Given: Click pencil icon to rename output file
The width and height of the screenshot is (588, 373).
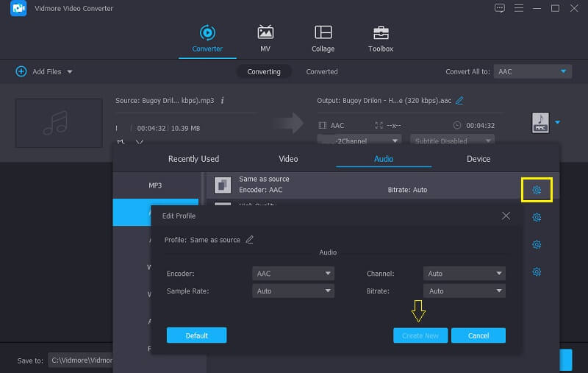Looking at the screenshot, I should pyautogui.click(x=459, y=100).
